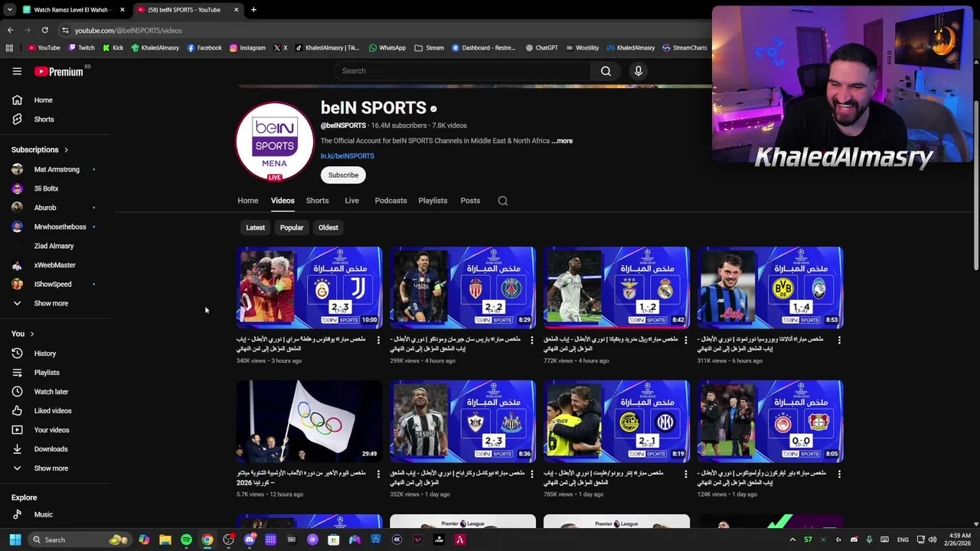Switch to the channel Posts tab
Viewport: 980px width, 551px height.
click(x=470, y=201)
